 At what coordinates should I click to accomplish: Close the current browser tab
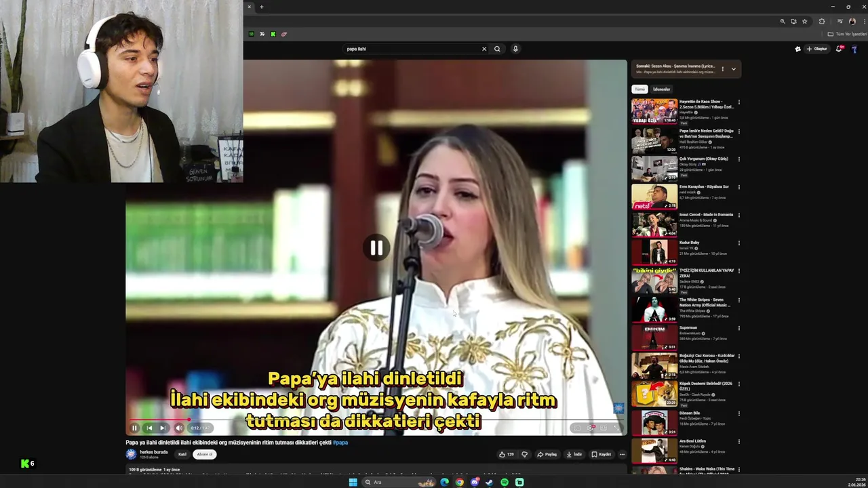[249, 7]
